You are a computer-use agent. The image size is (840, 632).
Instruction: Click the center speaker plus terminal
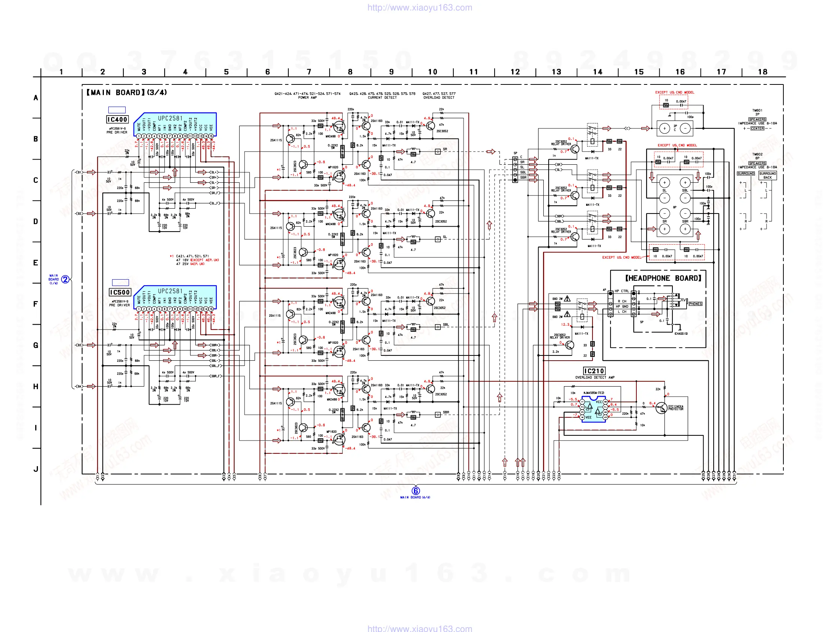[x=664, y=128]
